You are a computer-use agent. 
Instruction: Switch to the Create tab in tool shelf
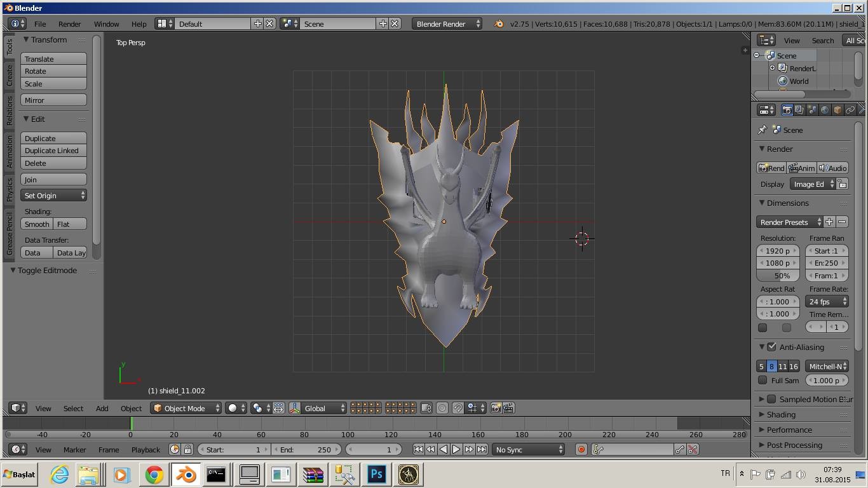point(10,75)
